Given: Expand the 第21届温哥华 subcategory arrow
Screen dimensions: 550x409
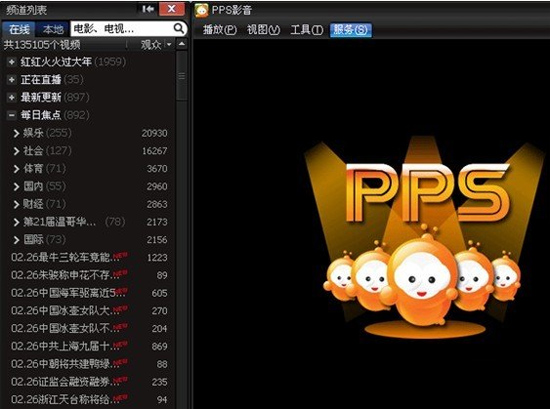Looking at the screenshot, I should (16, 222).
